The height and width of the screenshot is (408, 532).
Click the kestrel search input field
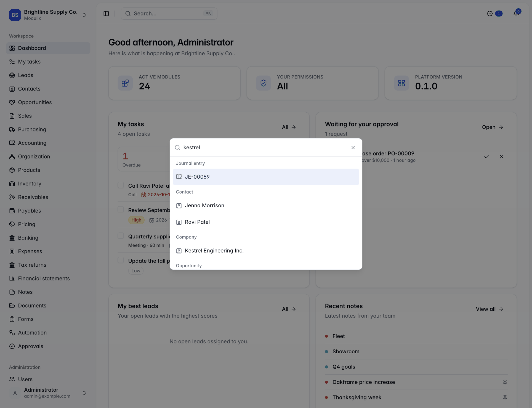click(x=265, y=147)
